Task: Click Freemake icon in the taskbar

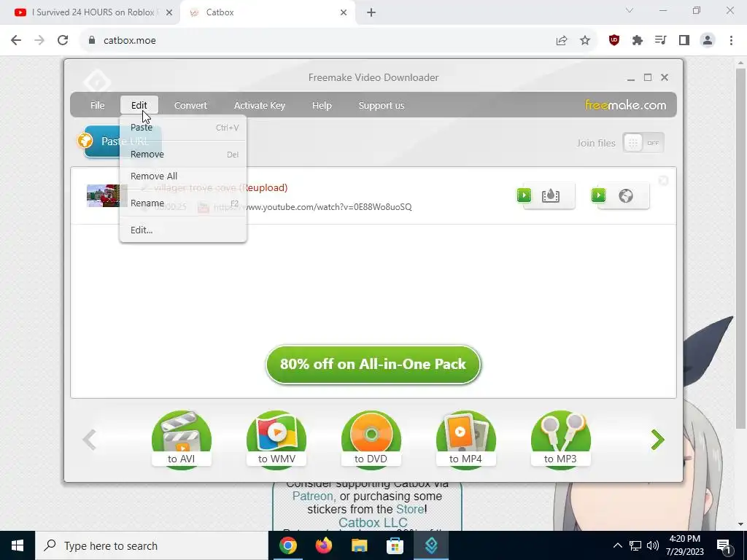Action: click(430, 545)
